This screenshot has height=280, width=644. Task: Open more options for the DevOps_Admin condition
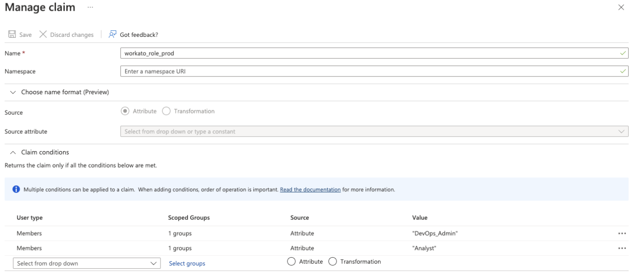pos(623,233)
